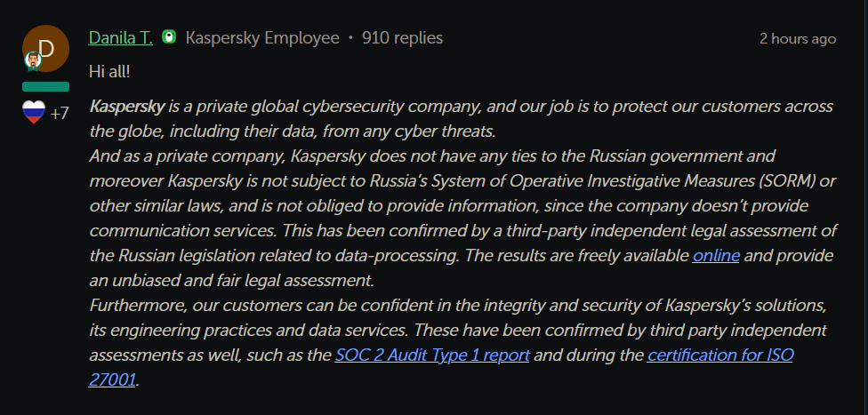Screen dimensions: 868x415
Task: Open the "SOC 2 Audit Type 1 report" link
Action: coord(432,355)
